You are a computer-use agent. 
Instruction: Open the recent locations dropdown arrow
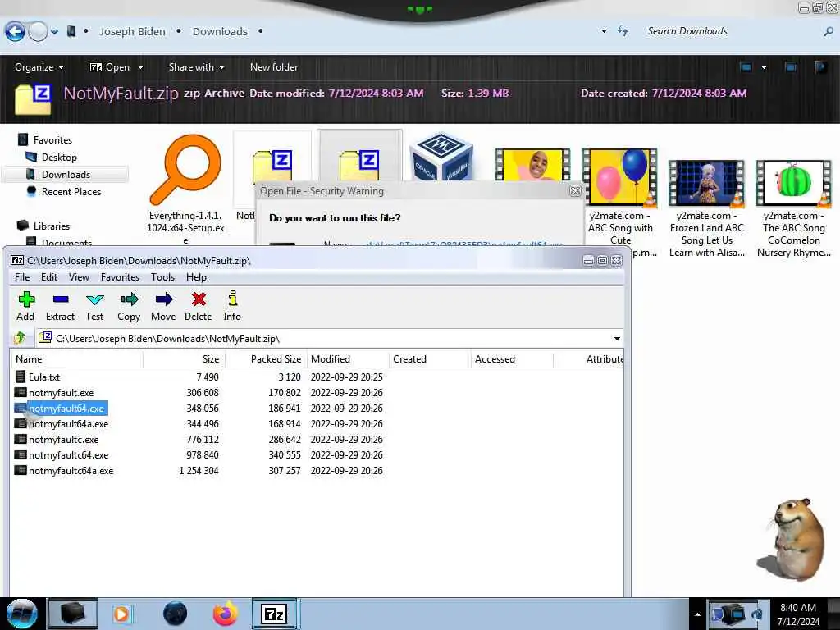click(55, 32)
